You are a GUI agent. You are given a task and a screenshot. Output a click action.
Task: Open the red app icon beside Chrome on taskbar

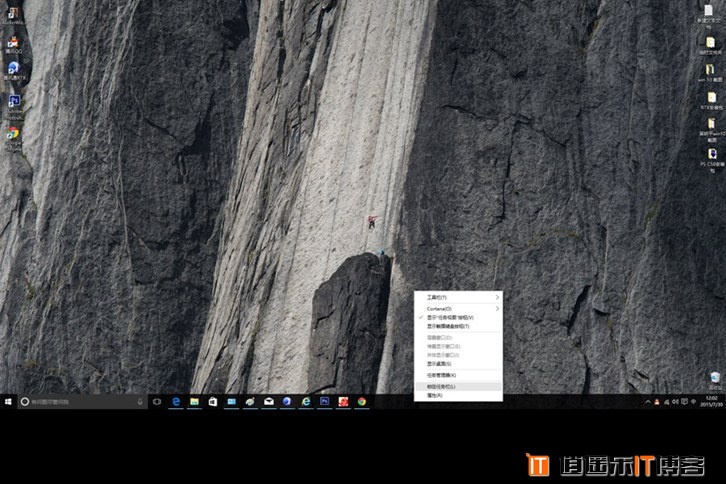[x=343, y=402]
